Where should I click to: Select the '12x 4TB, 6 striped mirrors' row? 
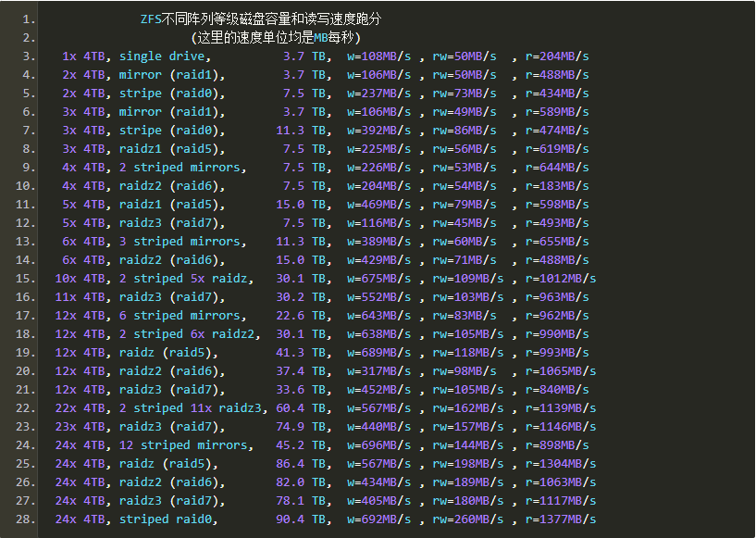tap(157, 315)
